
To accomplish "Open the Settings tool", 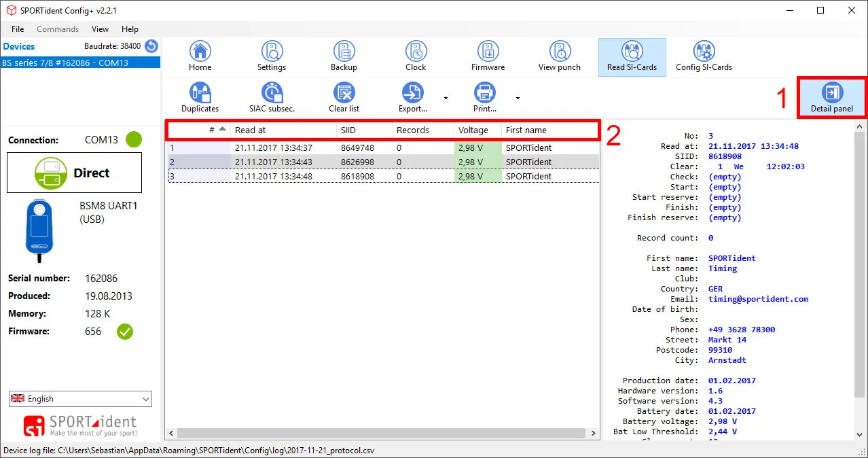I will pos(272,56).
